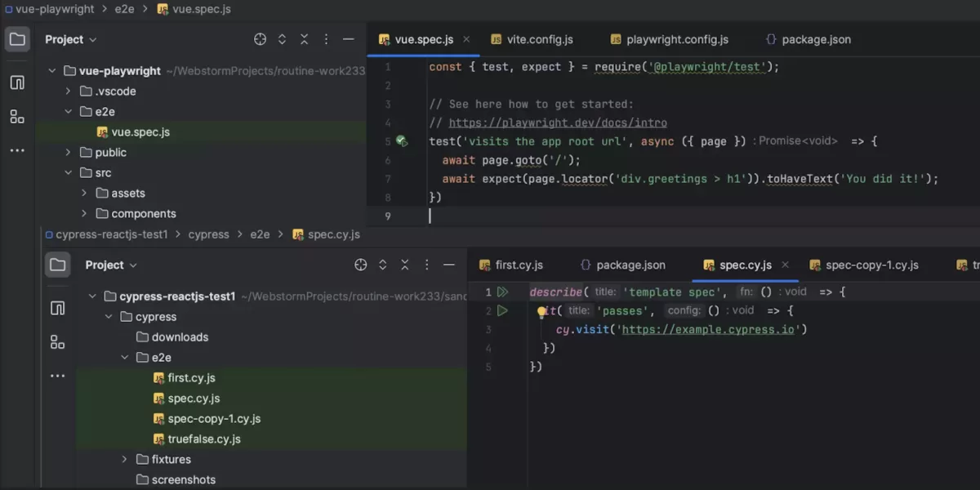
Task: Collapse all nodes in top Project panel
Action: coord(304,39)
